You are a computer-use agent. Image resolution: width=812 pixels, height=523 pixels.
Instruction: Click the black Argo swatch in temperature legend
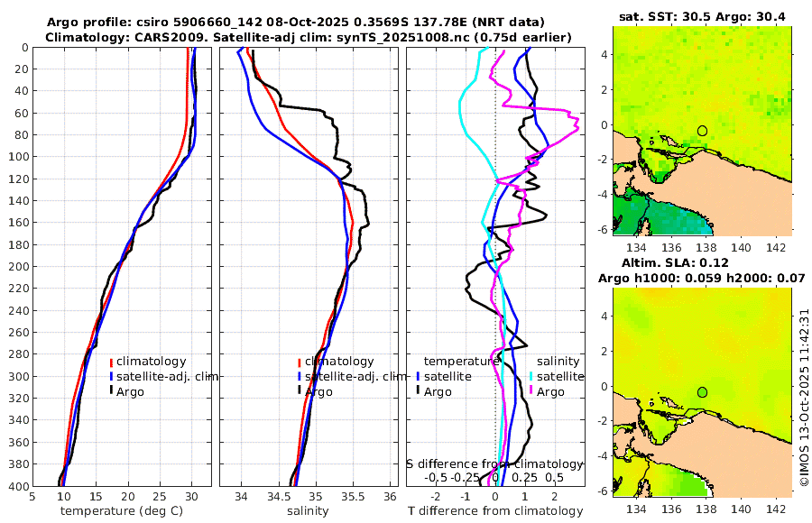[111, 392]
